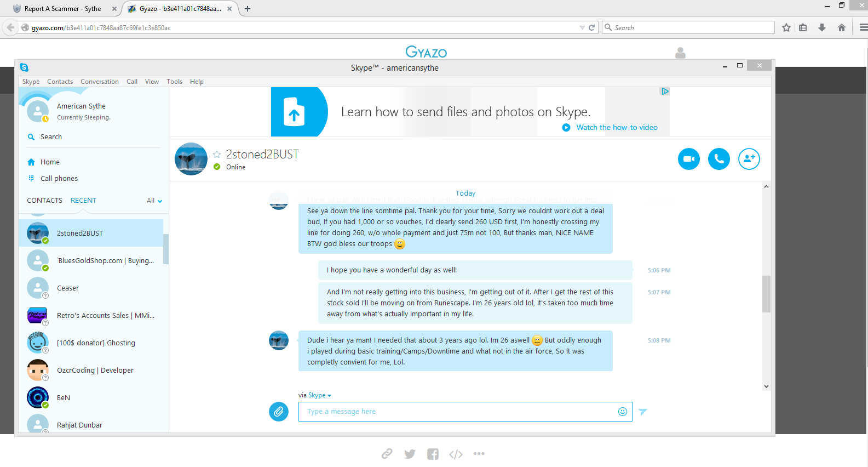Click the Gyazo embed code icon

pyautogui.click(x=456, y=454)
